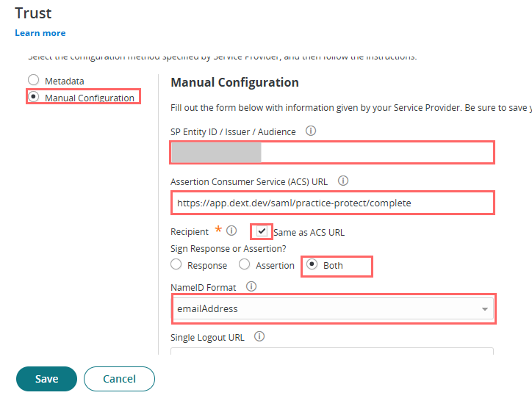Select the Manual Configuration radio button
The width and height of the screenshot is (532, 398).
[x=32, y=97]
